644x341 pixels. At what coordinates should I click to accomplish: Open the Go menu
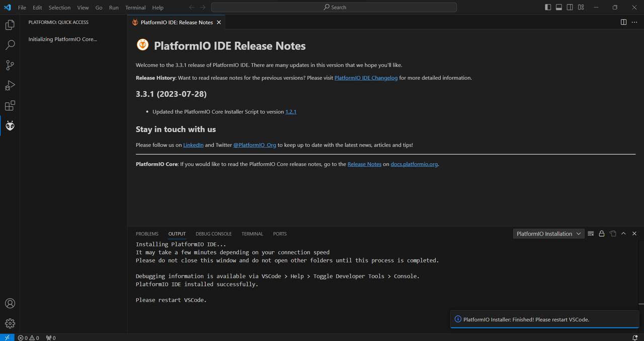(x=99, y=8)
